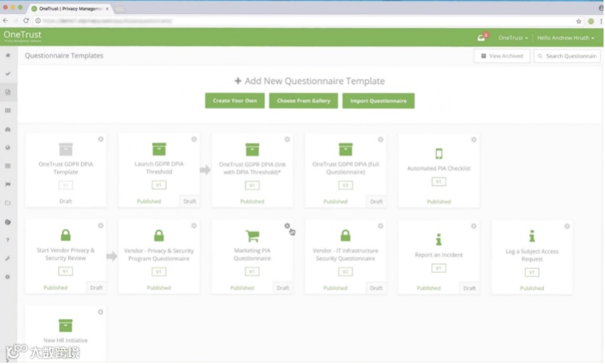The height and width of the screenshot is (364, 605).
Task: Click the Questionnaire Templates page heading
Action: pyautogui.click(x=64, y=56)
